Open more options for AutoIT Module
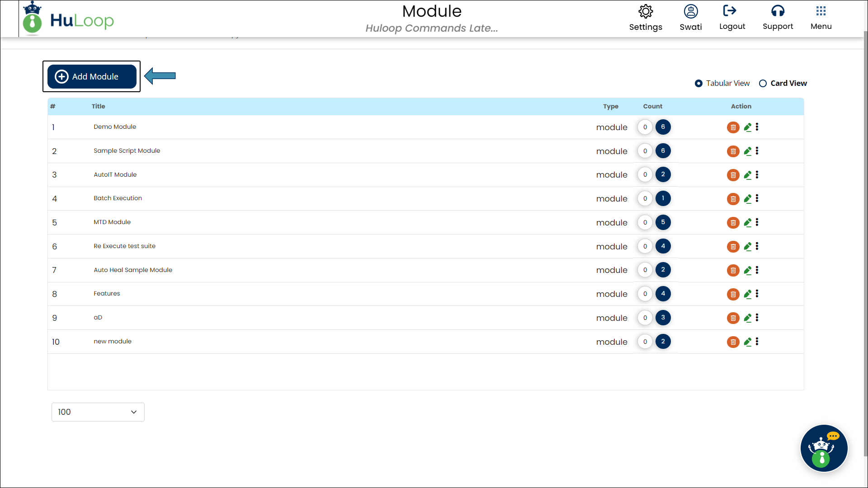 point(757,174)
